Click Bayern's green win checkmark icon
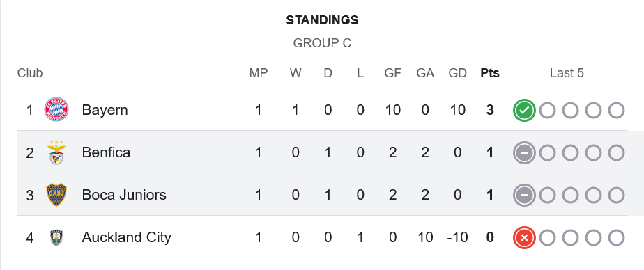The width and height of the screenshot is (644, 270). (x=524, y=110)
